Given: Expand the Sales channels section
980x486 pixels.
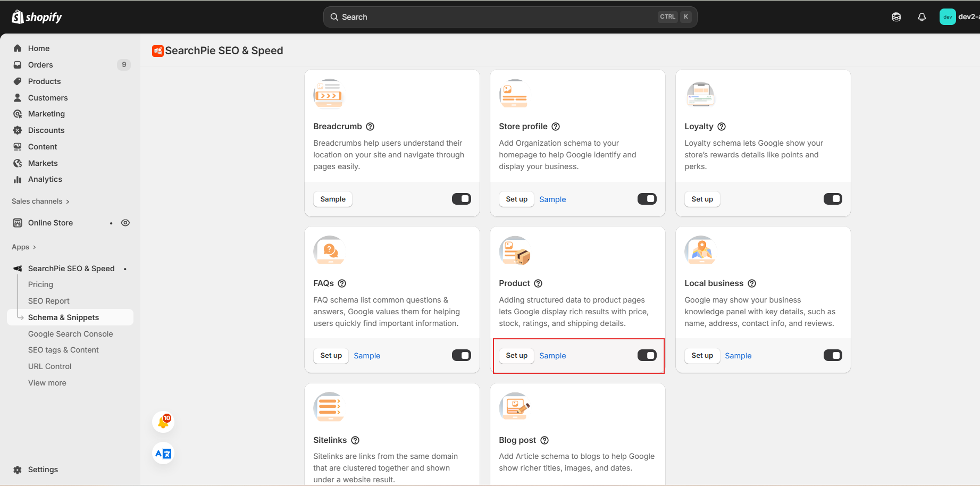Looking at the screenshot, I should [x=68, y=202].
